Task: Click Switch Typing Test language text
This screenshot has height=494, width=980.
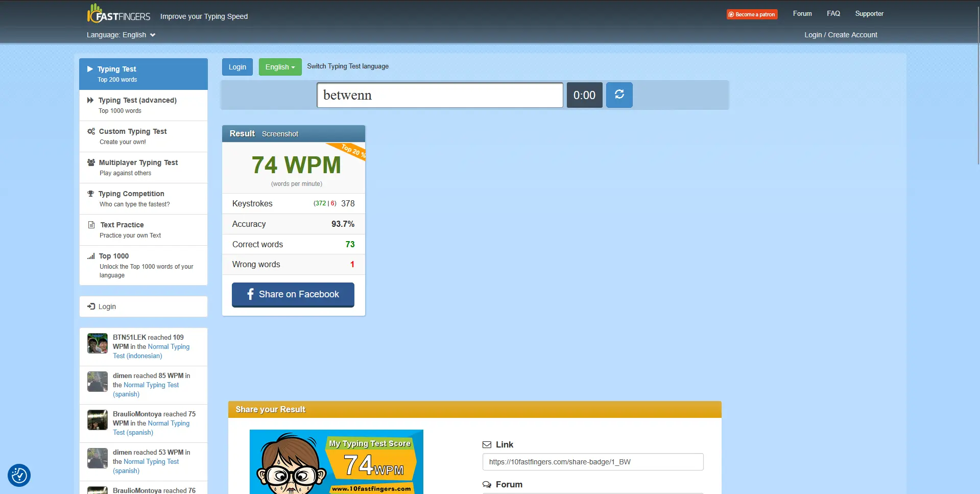Action: pos(348,66)
